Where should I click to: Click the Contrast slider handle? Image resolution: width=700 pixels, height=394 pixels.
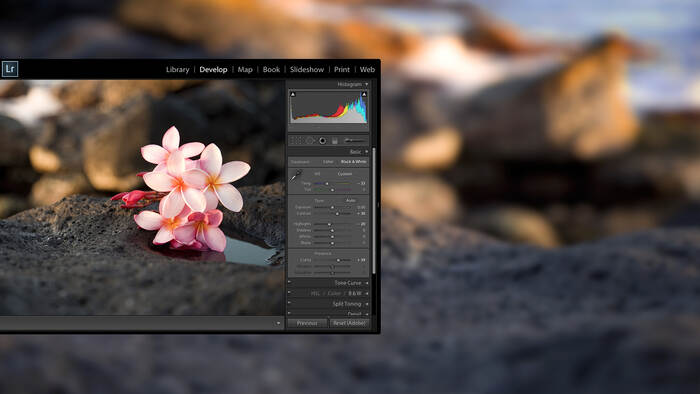[337, 214]
